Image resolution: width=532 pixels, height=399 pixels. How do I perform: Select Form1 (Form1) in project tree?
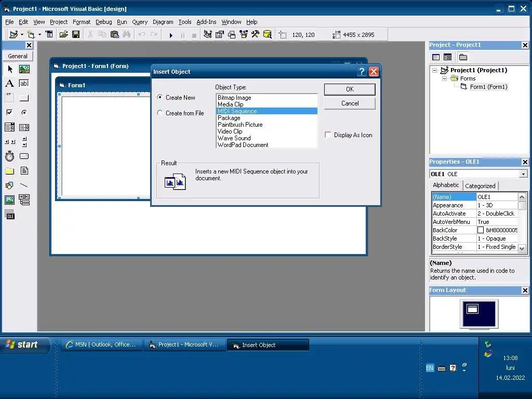(x=488, y=87)
